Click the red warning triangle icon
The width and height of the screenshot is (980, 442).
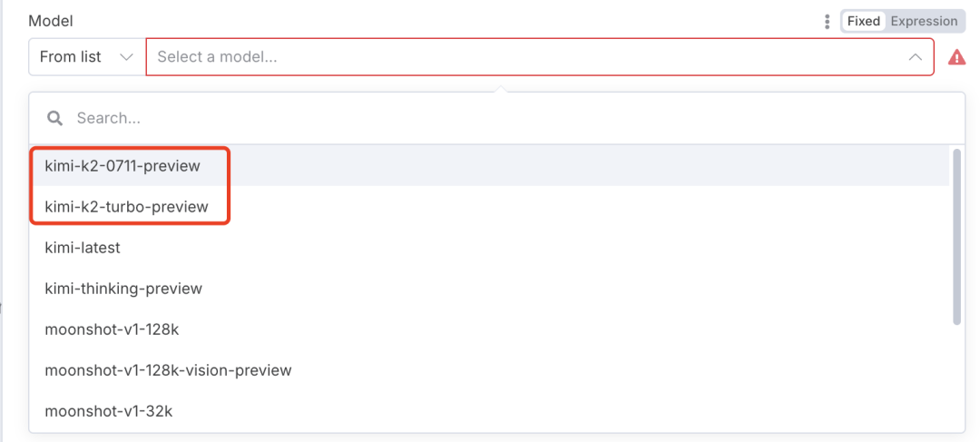(956, 57)
